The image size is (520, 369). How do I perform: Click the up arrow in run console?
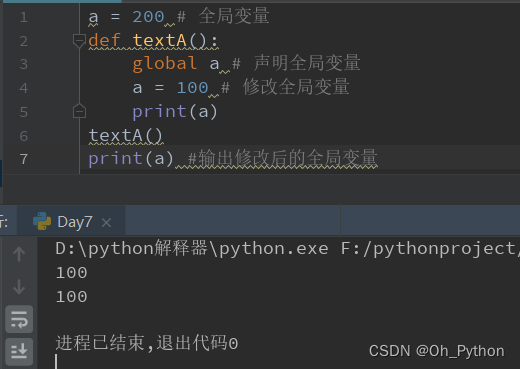click(x=19, y=254)
